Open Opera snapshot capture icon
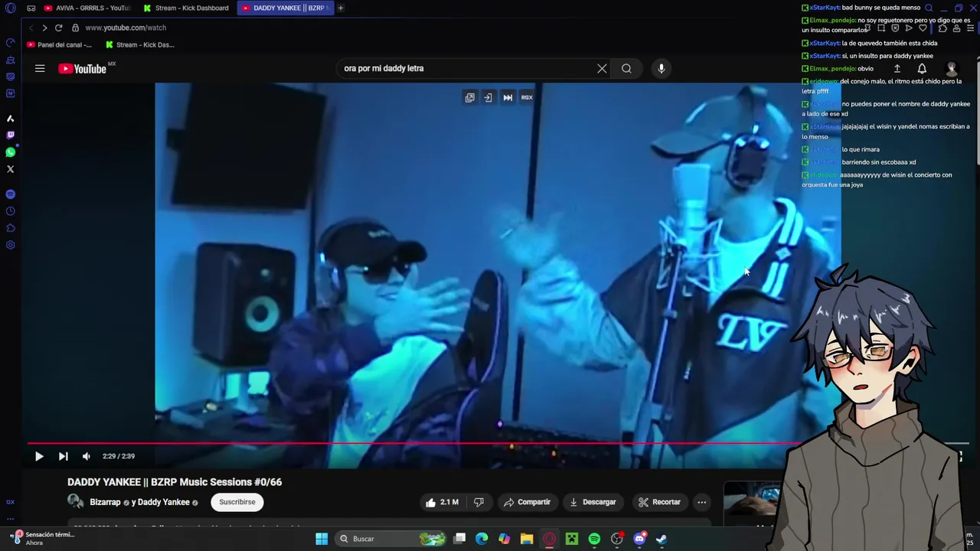The height and width of the screenshot is (551, 980). pos(880,28)
